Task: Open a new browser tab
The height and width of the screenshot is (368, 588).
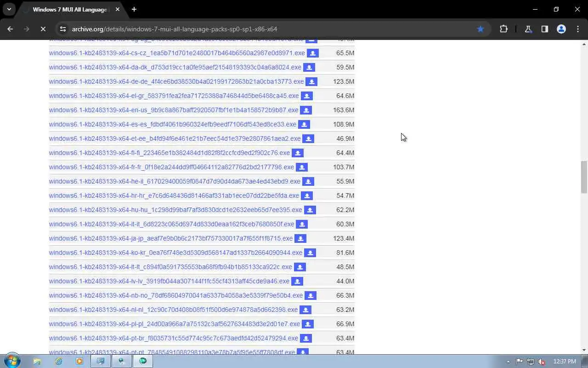Action: tap(134, 9)
